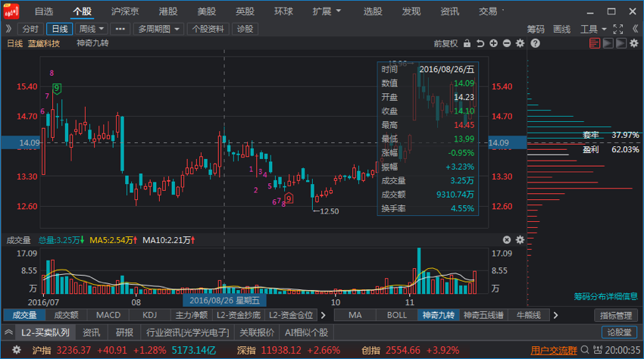Switch to 分时 chart view
The image size is (644, 359).
(30, 29)
